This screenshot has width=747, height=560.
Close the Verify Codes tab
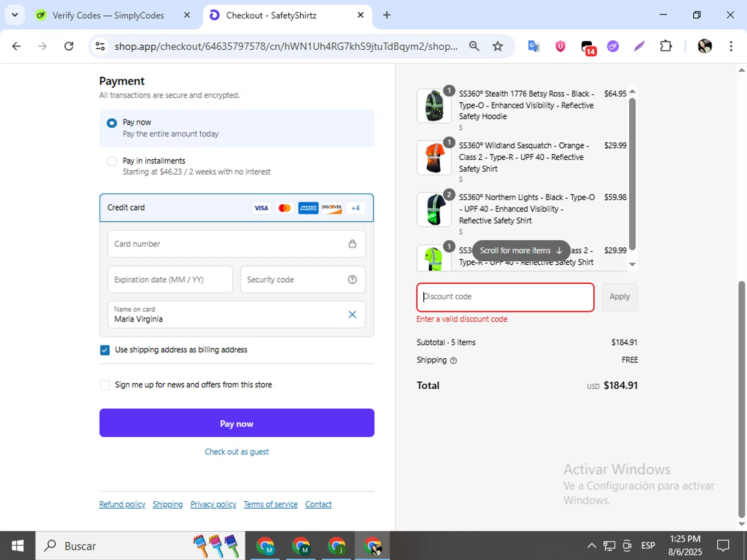(x=187, y=15)
